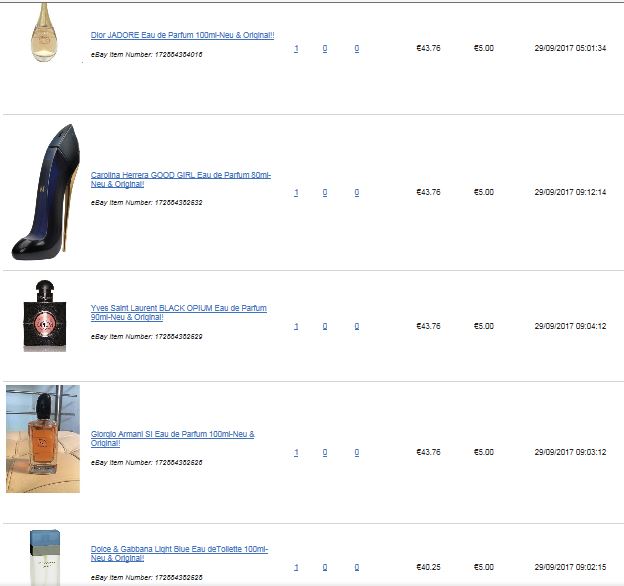Image resolution: width=624 pixels, height=586 pixels.
Task: Click the "1" link in the GOOD GIRL row
Action: (x=296, y=192)
